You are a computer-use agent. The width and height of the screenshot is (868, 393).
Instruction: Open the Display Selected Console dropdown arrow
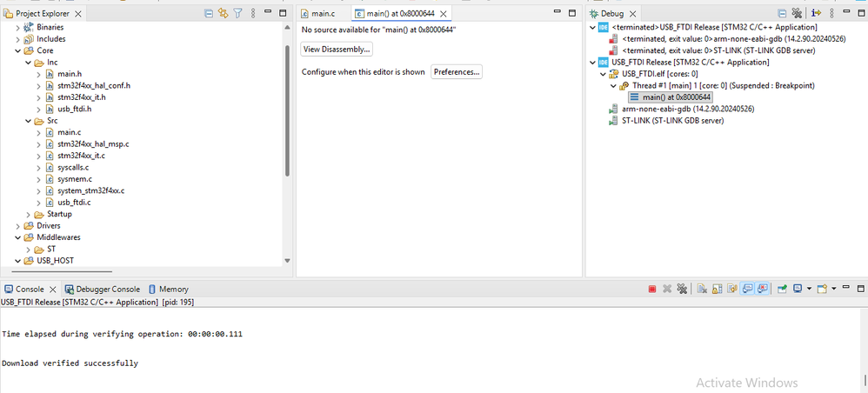tap(809, 289)
